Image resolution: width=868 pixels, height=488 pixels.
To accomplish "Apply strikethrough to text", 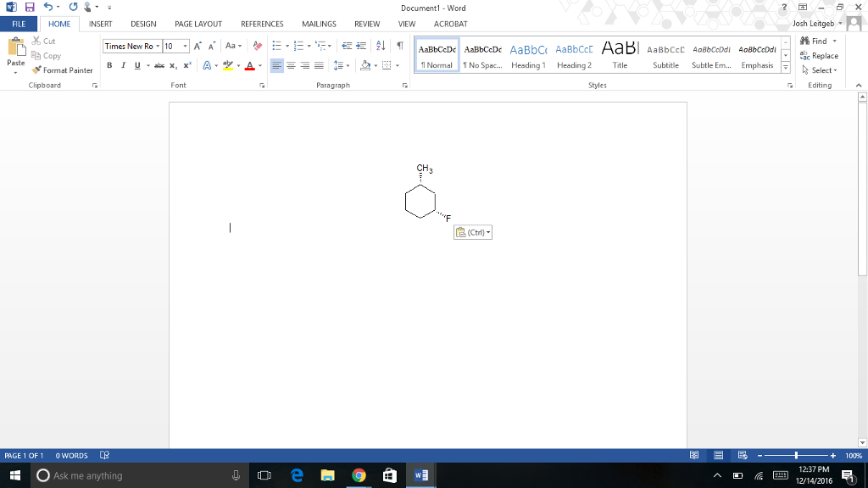I will pyautogui.click(x=159, y=64).
